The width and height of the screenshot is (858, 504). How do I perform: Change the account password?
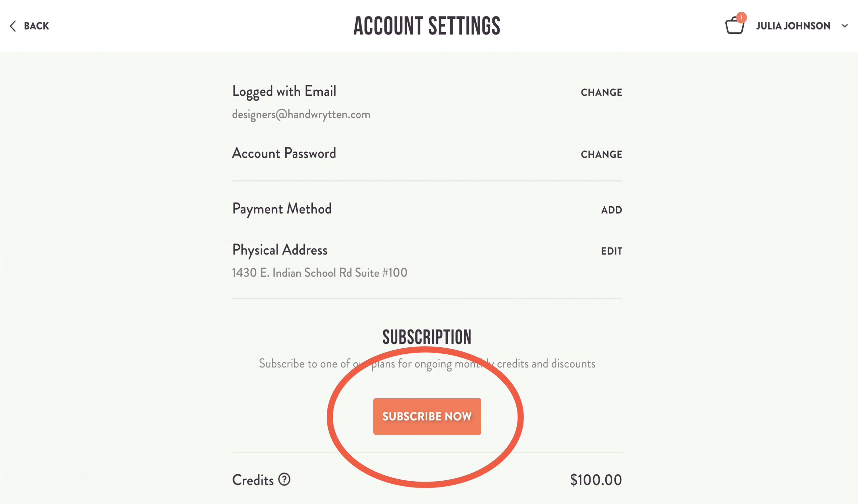(601, 154)
